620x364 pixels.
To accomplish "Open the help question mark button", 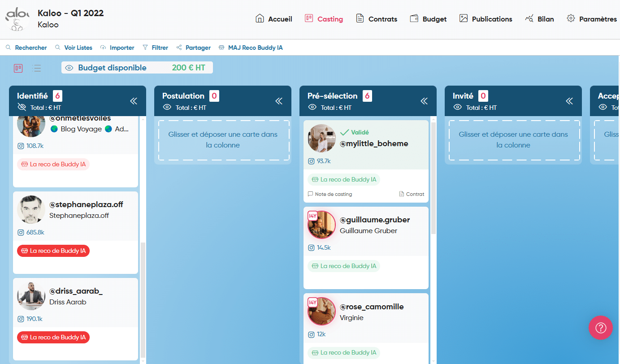I will pyautogui.click(x=600, y=328).
